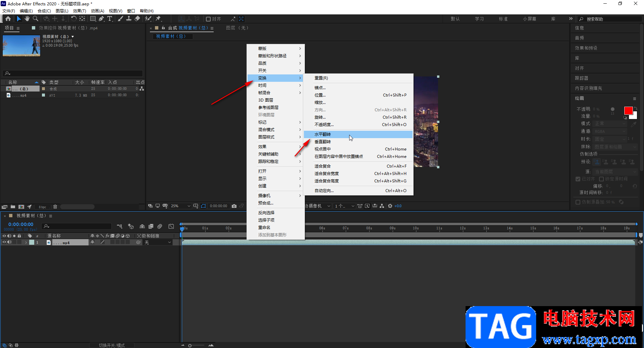The image size is (644, 348).
Task: Open the 25% magnification dropdown
Action: 180,206
